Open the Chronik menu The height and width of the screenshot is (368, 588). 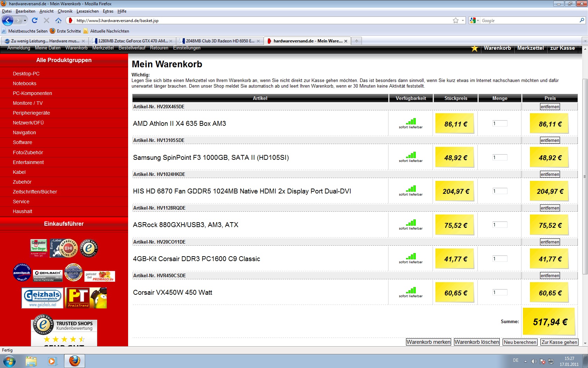click(65, 11)
